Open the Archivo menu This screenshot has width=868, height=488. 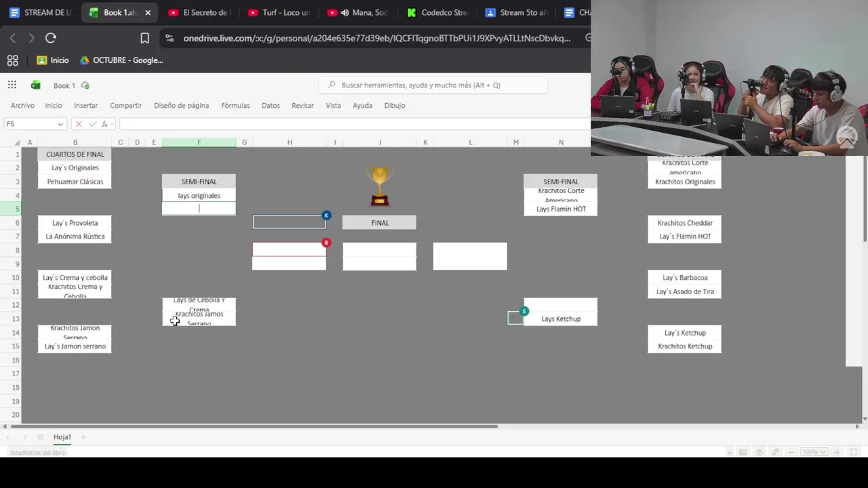click(x=22, y=105)
